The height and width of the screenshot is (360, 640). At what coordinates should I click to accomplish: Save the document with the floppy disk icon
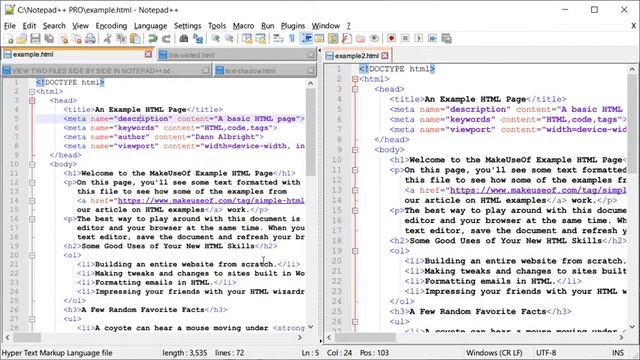point(36,39)
